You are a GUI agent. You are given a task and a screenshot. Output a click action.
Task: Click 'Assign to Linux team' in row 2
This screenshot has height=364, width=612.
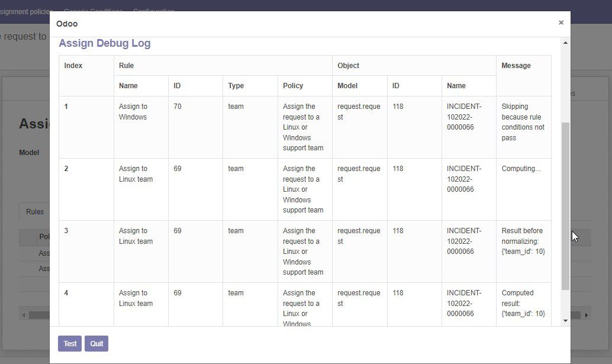[136, 173]
